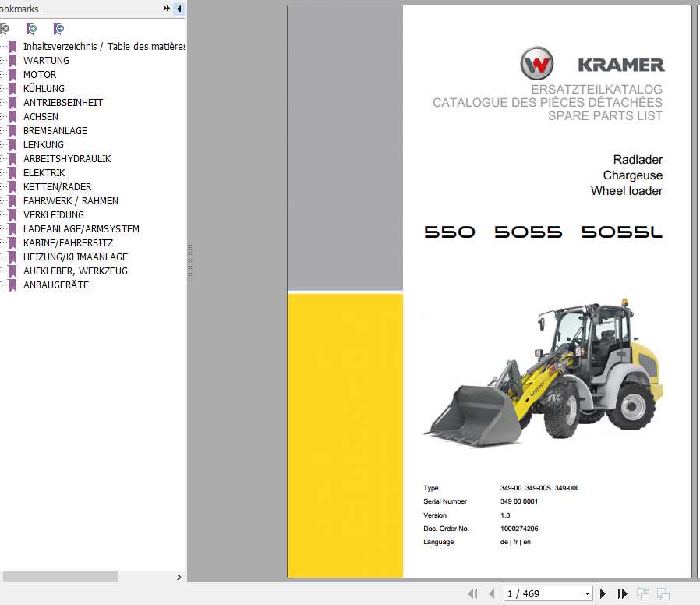
Task: Jump to the last page
Action: (622, 594)
